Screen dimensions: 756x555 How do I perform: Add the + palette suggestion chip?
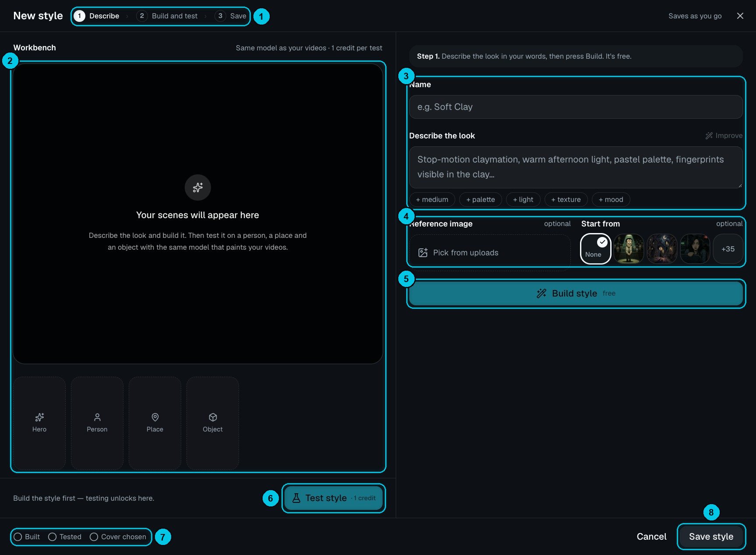[x=481, y=199]
